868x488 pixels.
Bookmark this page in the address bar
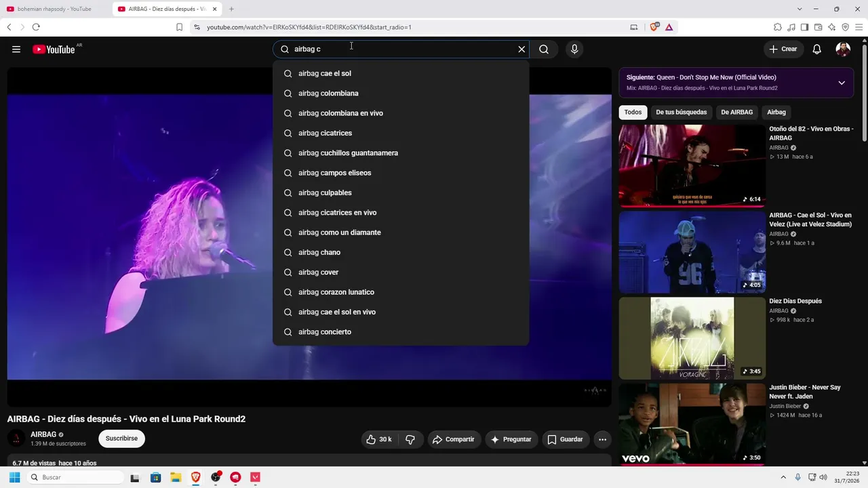click(x=179, y=27)
